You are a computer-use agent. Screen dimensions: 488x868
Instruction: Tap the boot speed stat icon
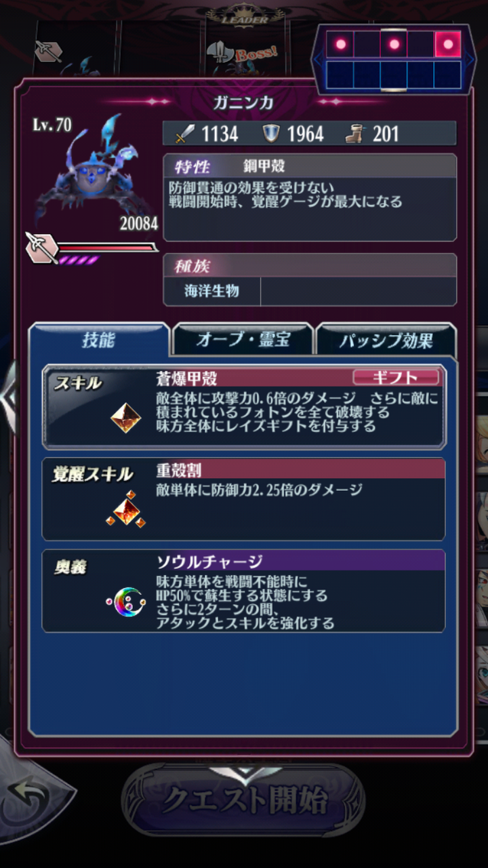[356, 134]
